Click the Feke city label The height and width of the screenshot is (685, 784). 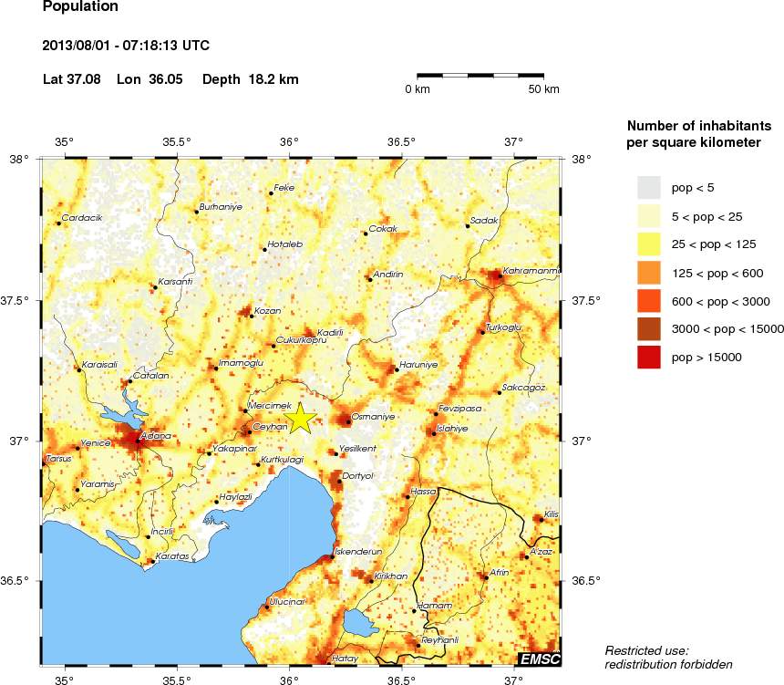point(284,188)
